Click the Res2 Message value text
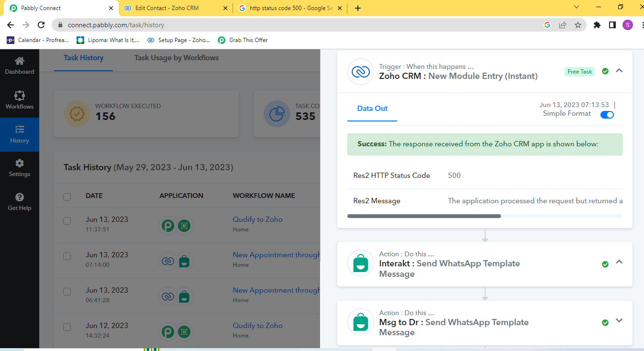 coord(535,201)
